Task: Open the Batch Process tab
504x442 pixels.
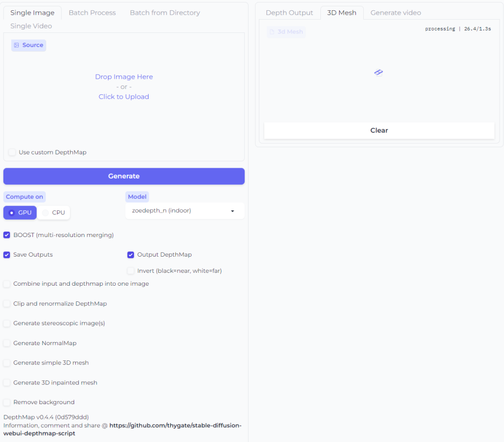Action: (92, 13)
